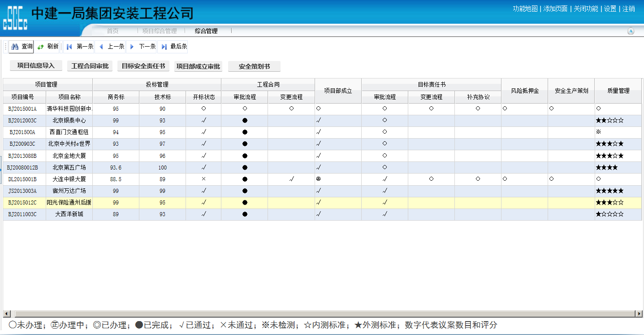Select project code BJ200903C

click(22, 144)
